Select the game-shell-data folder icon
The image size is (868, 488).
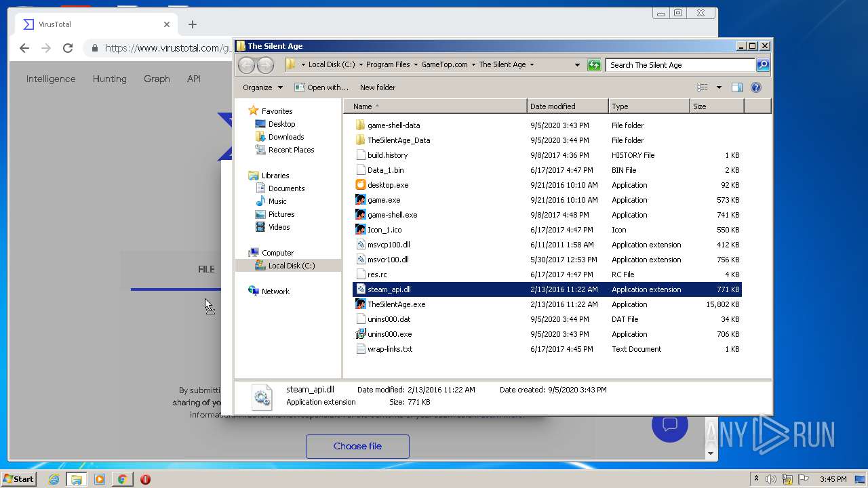click(x=361, y=125)
